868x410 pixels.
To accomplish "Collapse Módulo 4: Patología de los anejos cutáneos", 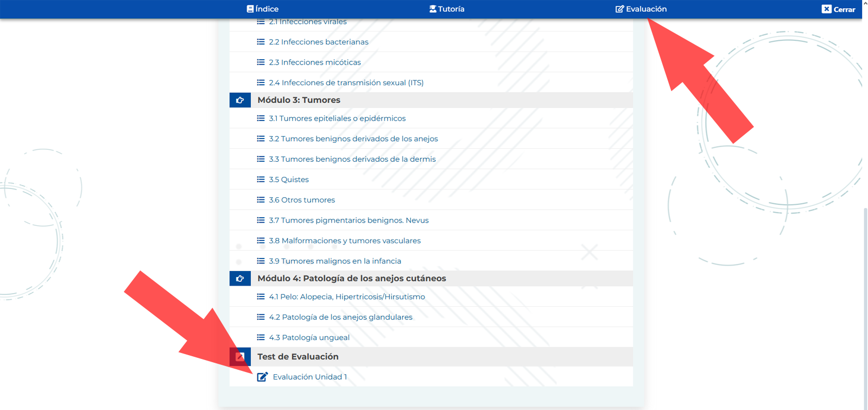I will pyautogui.click(x=351, y=279).
